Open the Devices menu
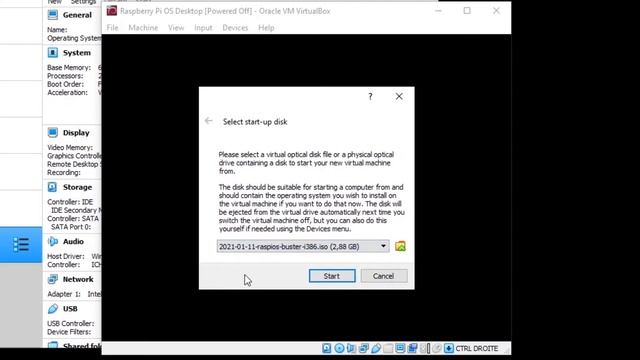640x360 pixels. [x=235, y=28]
